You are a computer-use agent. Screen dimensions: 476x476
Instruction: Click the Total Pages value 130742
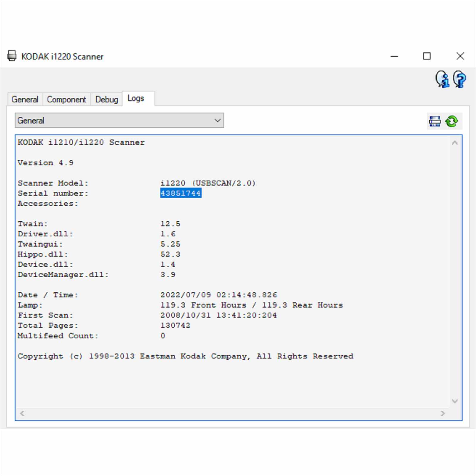pyautogui.click(x=175, y=325)
